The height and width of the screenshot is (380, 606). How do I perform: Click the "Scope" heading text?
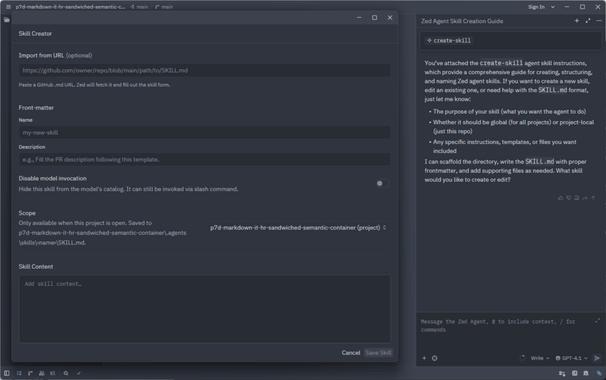click(27, 213)
